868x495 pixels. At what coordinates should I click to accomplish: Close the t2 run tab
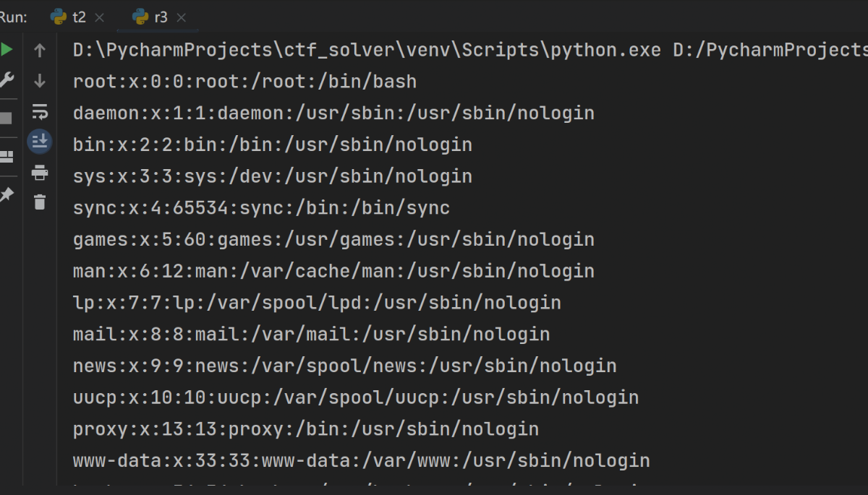pos(100,17)
